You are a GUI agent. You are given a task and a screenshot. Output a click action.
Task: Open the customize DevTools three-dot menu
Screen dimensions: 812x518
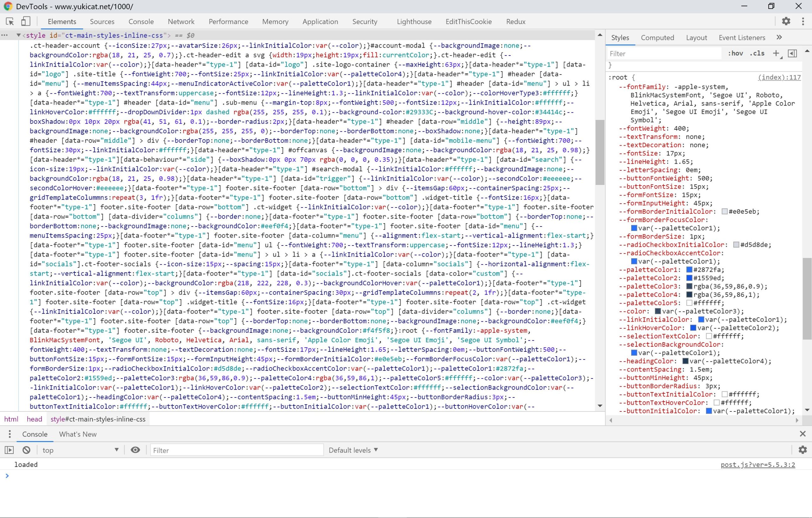click(803, 21)
